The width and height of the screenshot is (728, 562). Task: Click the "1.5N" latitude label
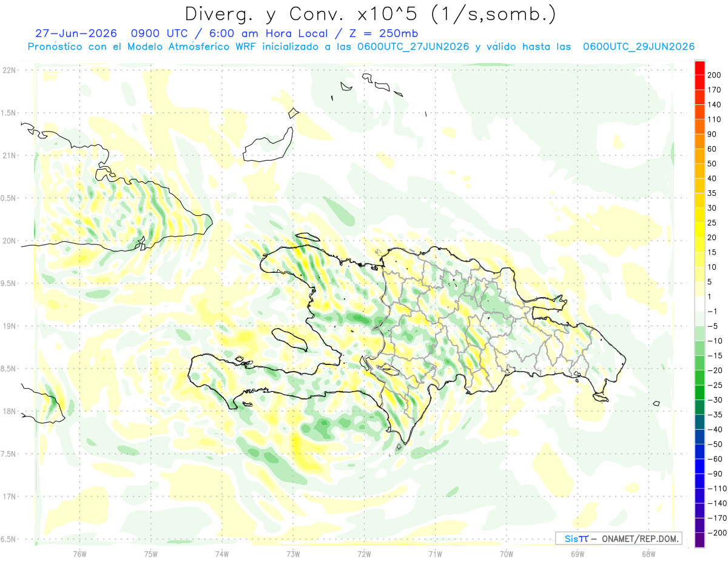pyautogui.click(x=10, y=113)
